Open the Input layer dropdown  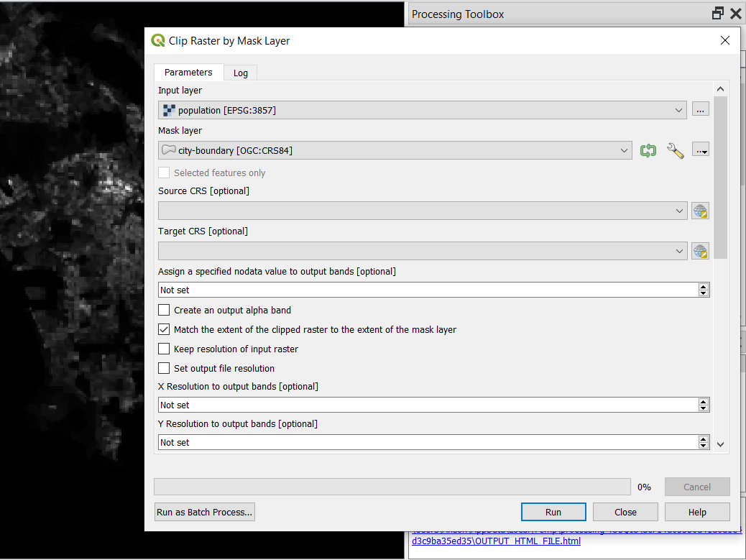[x=678, y=109]
